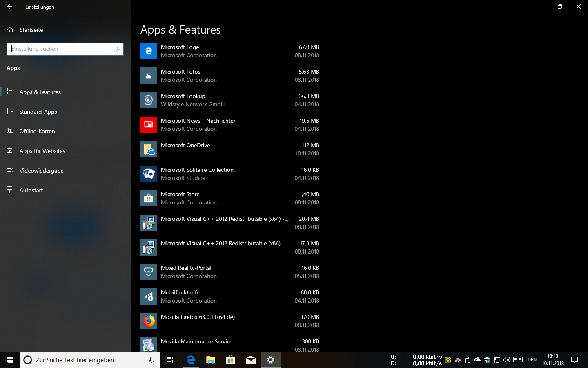Open Windows Start menu

[x=10, y=360]
